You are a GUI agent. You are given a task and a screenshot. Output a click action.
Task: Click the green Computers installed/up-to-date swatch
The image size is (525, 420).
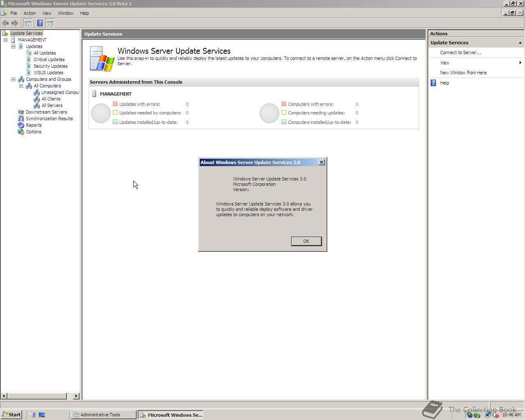[x=284, y=122]
